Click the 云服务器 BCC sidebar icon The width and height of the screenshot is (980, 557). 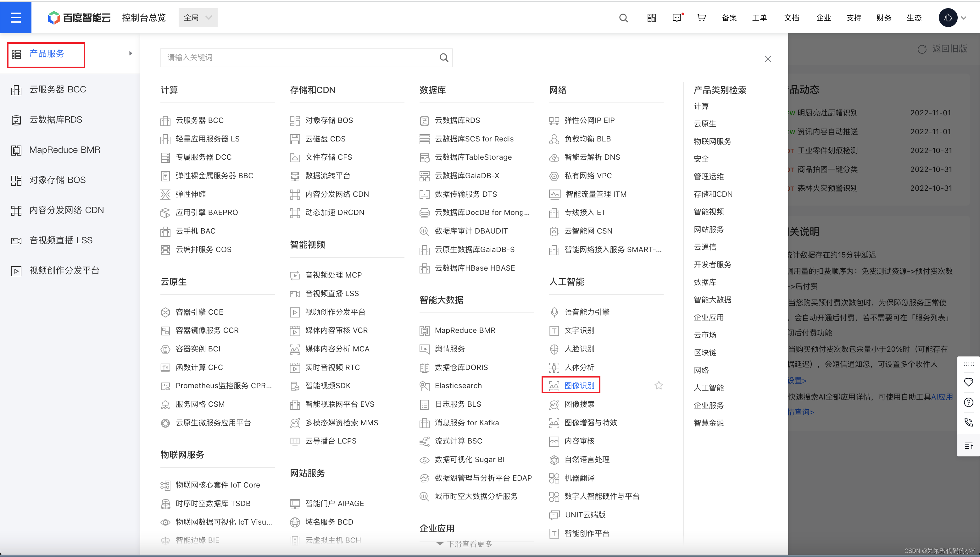click(16, 90)
